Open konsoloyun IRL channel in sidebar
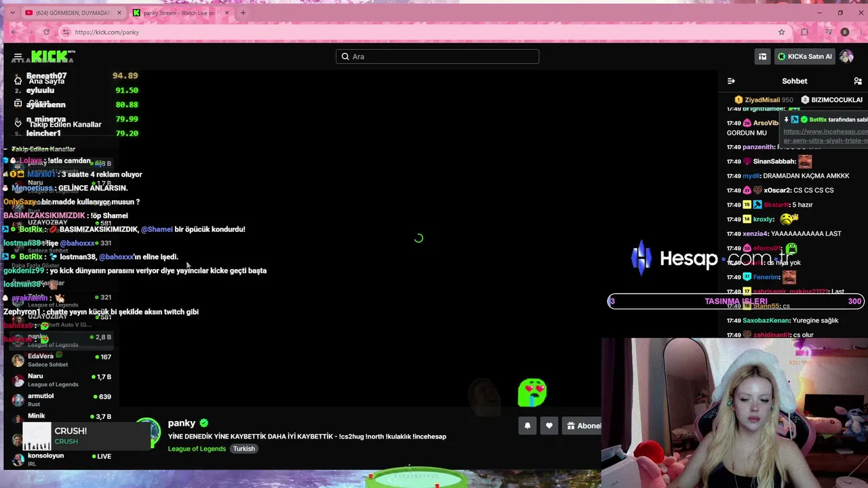868x488 pixels. point(61,459)
